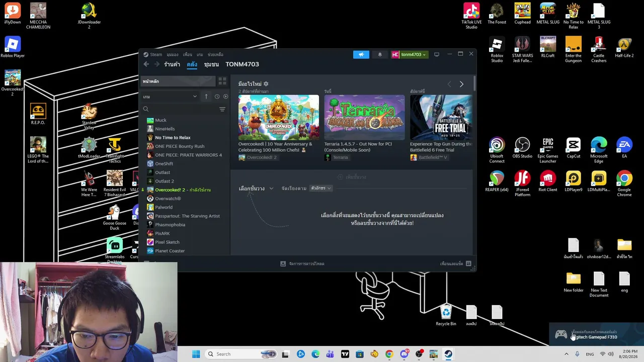Open What's New settings gear
This screenshot has height=362, width=644.
coord(266,84)
